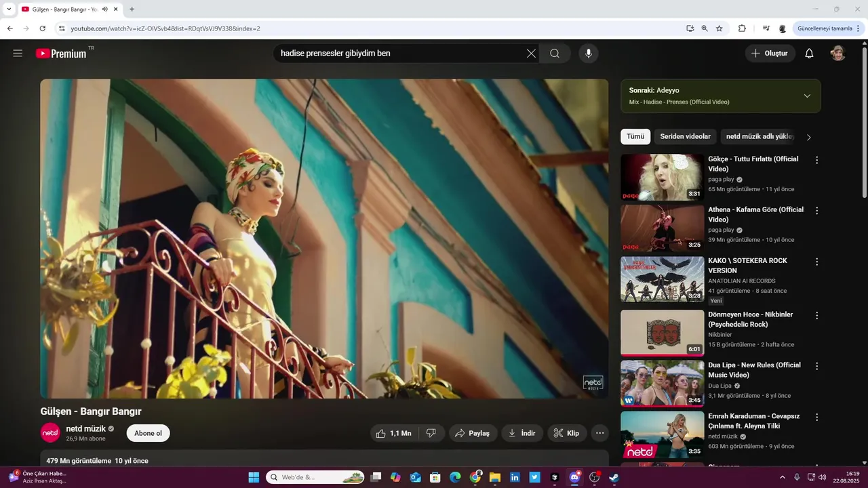Select netd müzik adlı yükleyen chip
The height and width of the screenshot is (488, 868).
pos(759,137)
